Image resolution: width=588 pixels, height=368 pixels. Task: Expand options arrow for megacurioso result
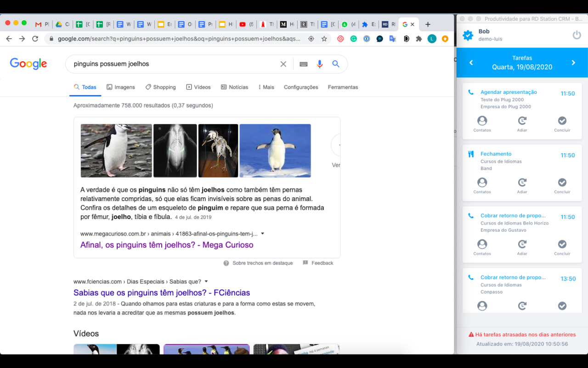[x=262, y=234]
